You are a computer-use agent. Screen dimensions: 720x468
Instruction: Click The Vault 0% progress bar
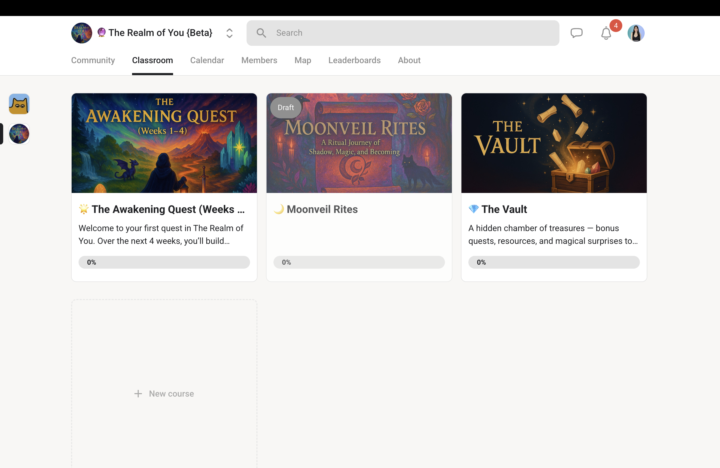(x=554, y=262)
